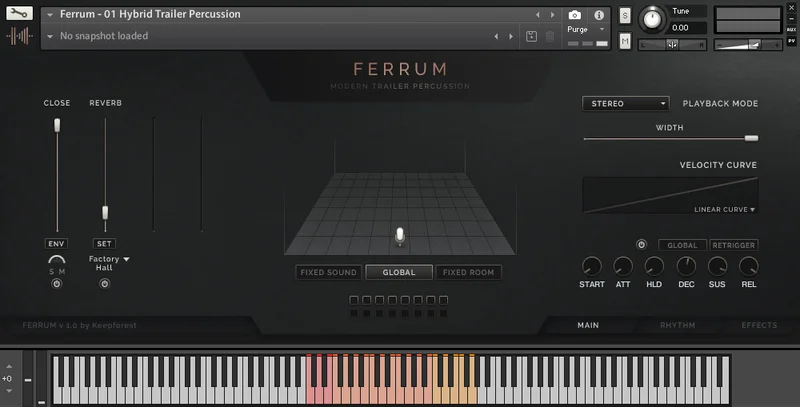The image size is (800, 407).
Task: Click the 'FERRUM v 1.0 by Keepforest' text
Action: pyautogui.click(x=80, y=325)
